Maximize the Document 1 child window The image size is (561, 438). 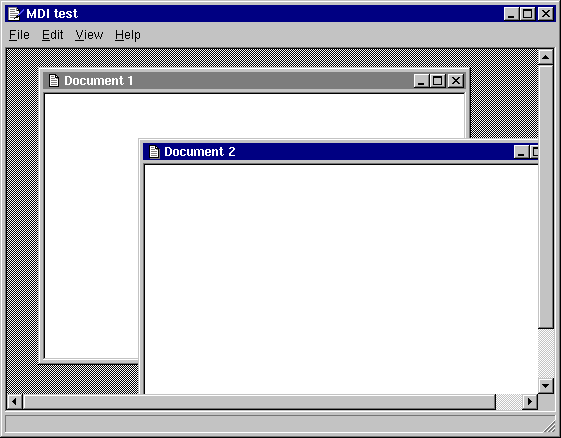pos(437,81)
